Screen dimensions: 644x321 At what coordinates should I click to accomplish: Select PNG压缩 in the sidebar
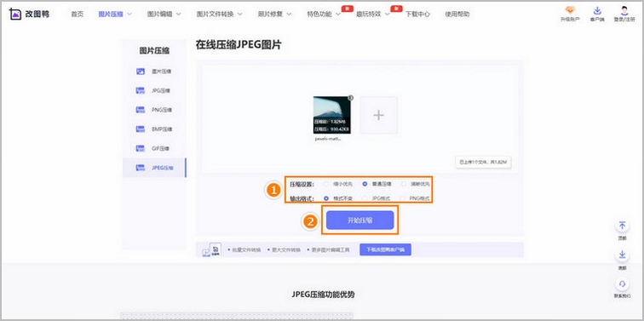click(x=162, y=110)
